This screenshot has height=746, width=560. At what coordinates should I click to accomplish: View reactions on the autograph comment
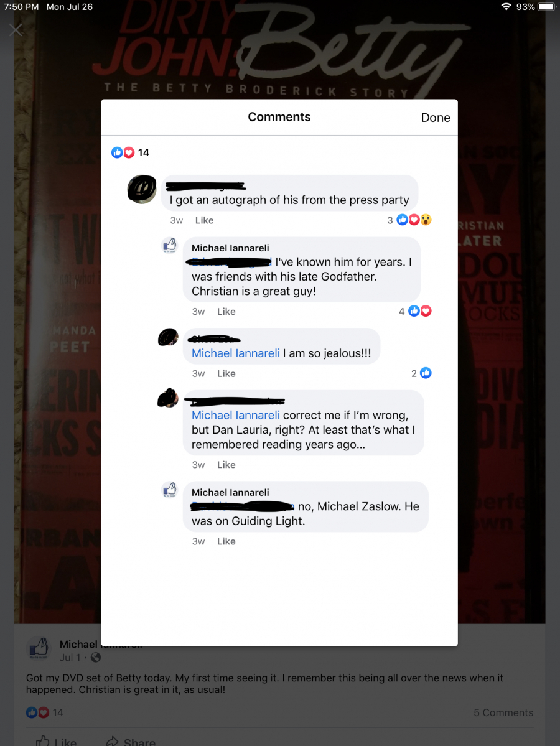pos(409,220)
